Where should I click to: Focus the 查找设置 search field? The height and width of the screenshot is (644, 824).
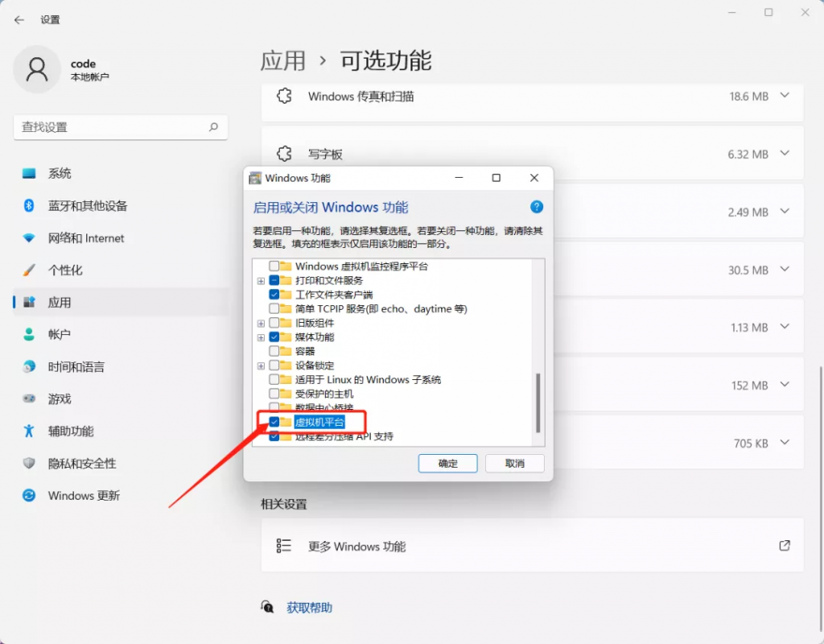[121, 126]
